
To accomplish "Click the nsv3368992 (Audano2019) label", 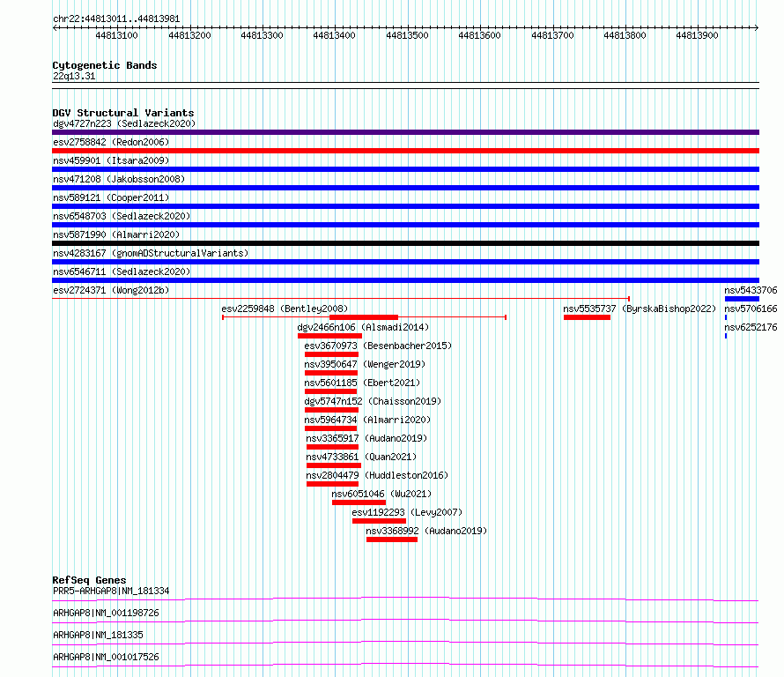I will click(x=426, y=531).
